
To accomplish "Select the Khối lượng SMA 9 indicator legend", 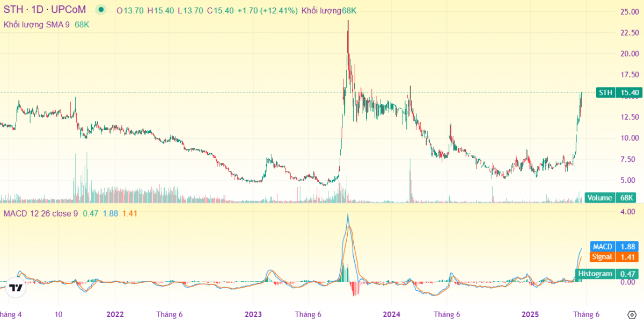I will pyautogui.click(x=37, y=25).
